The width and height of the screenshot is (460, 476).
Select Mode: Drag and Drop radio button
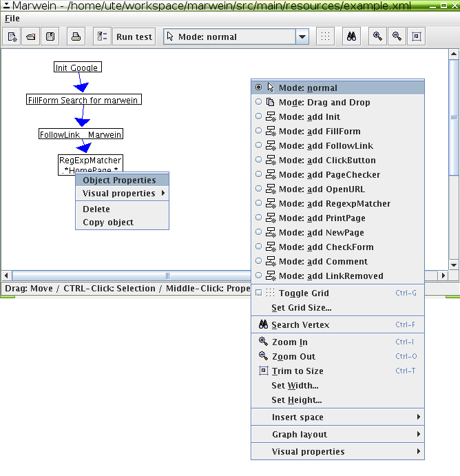coord(258,102)
